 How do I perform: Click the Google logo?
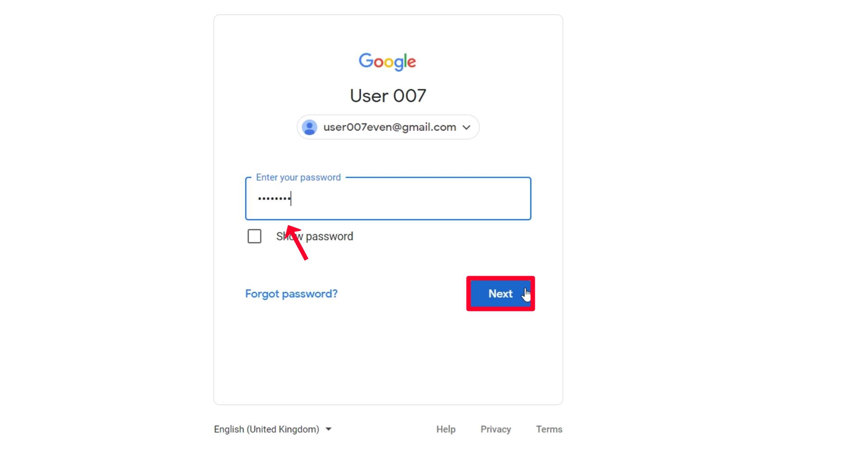387,61
